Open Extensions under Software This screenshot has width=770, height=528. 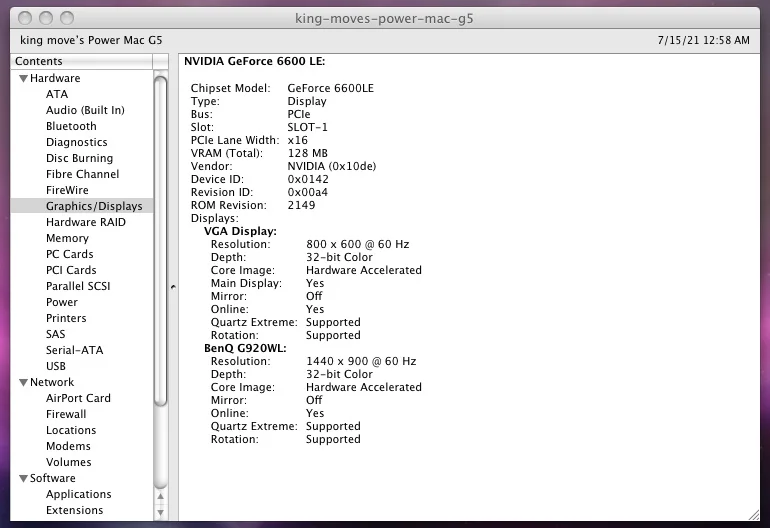click(x=75, y=510)
